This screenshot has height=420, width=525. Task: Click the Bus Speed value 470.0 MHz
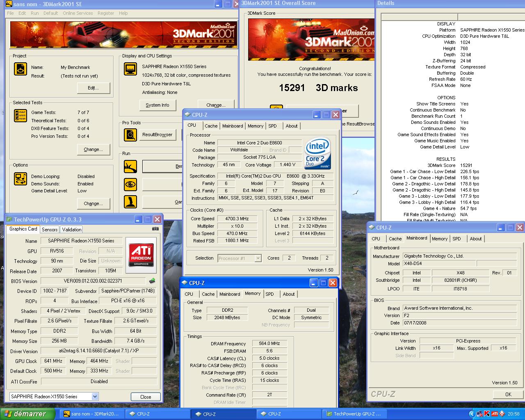click(x=237, y=233)
